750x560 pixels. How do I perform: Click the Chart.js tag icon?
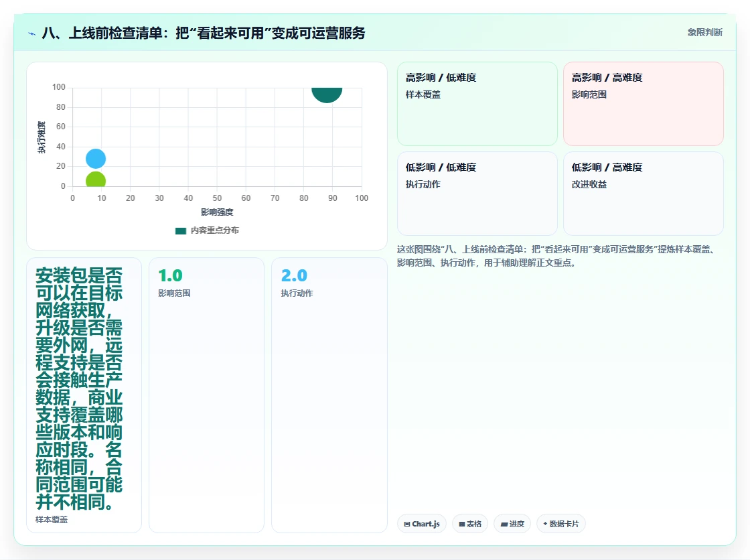coord(407,524)
